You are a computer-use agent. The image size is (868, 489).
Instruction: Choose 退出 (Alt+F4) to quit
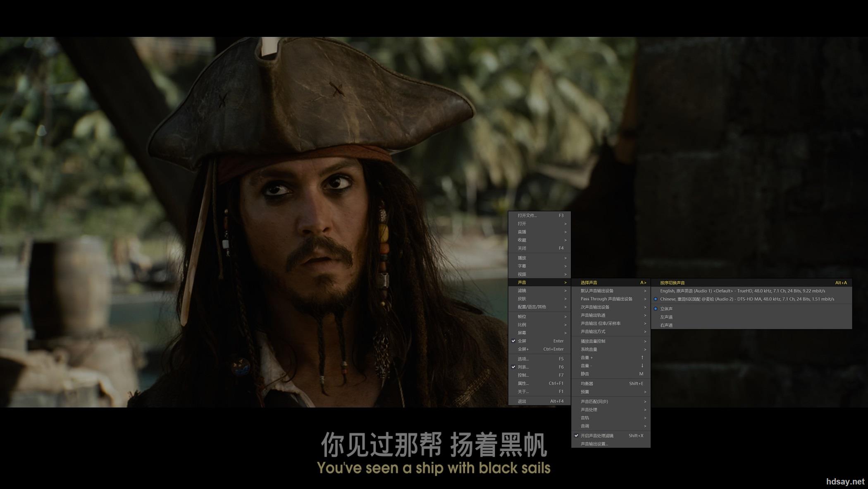pyautogui.click(x=539, y=401)
